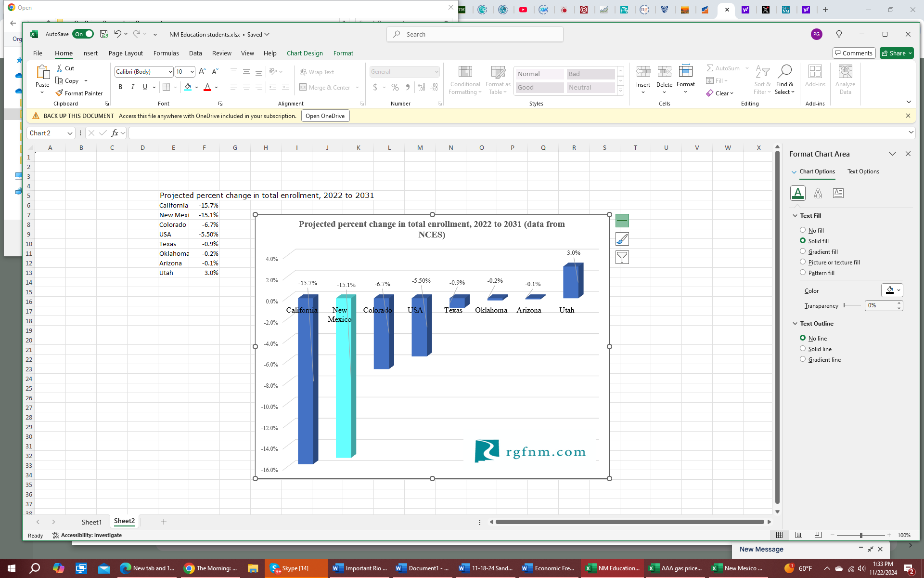
Task: Choose the Gradient fill option
Action: [803, 251]
